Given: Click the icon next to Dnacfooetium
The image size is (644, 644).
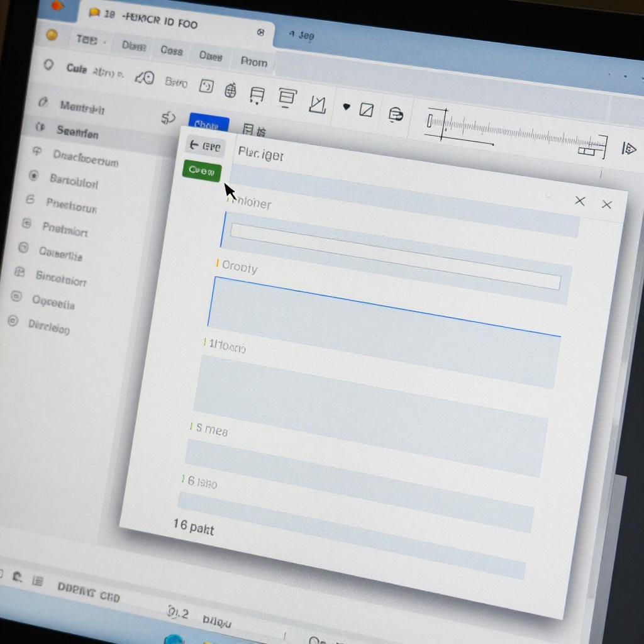Looking at the screenshot, I should (x=36, y=152).
